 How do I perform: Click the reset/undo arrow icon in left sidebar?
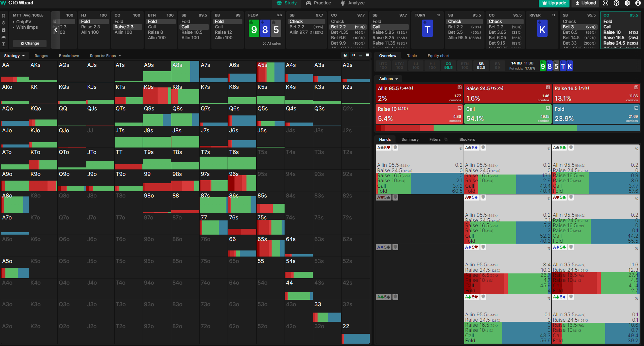coord(3,23)
